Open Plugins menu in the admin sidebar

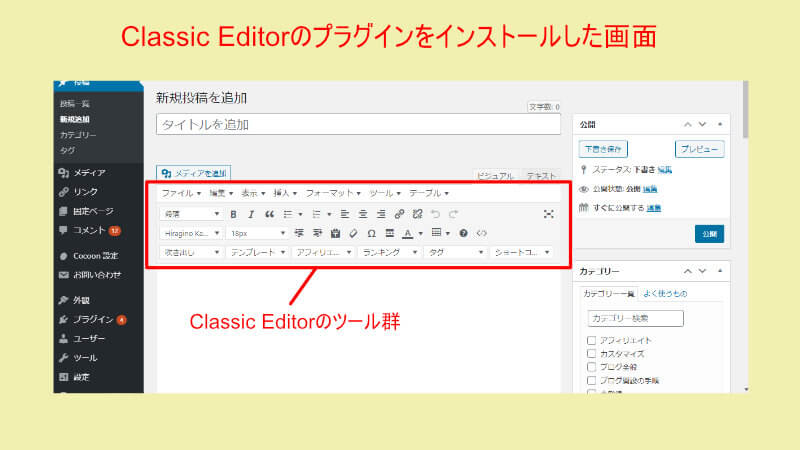pos(93,319)
